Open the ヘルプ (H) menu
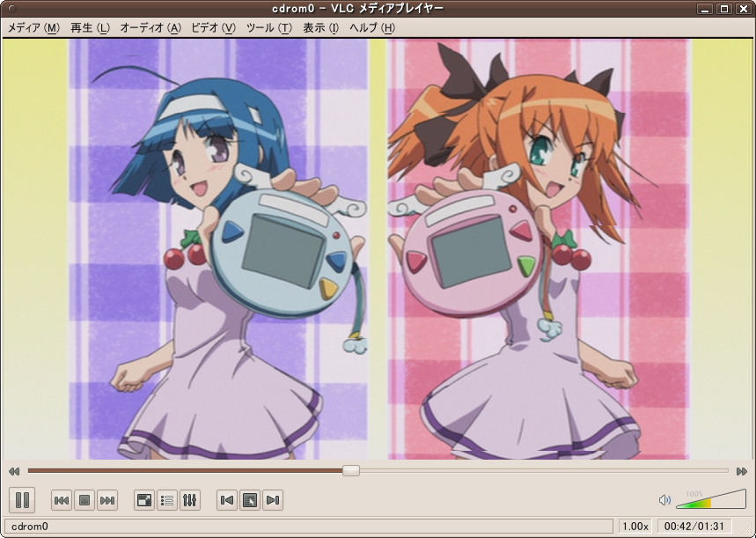Image resolution: width=756 pixels, height=538 pixels. pos(372,28)
